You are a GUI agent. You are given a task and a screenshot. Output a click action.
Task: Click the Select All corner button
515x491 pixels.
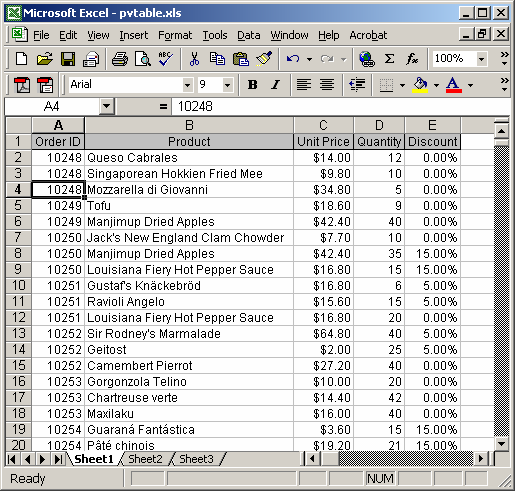19,125
